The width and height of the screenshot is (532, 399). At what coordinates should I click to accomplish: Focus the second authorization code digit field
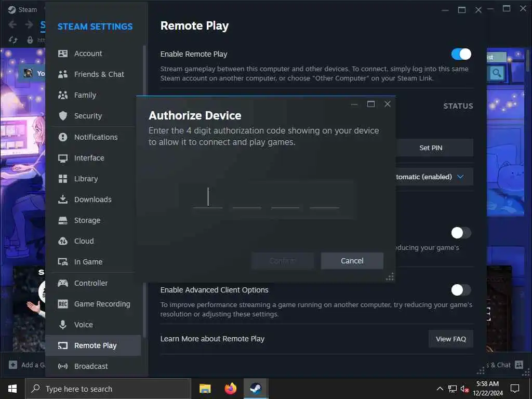coord(247,198)
